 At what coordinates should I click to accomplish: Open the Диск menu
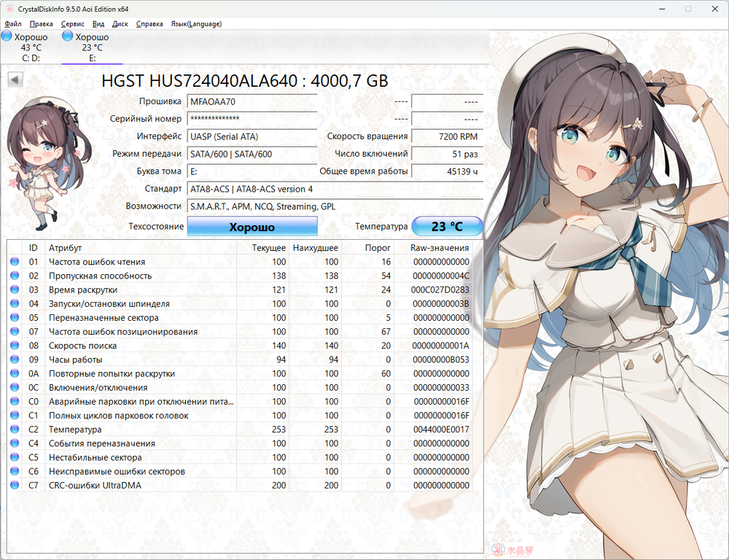pos(120,23)
